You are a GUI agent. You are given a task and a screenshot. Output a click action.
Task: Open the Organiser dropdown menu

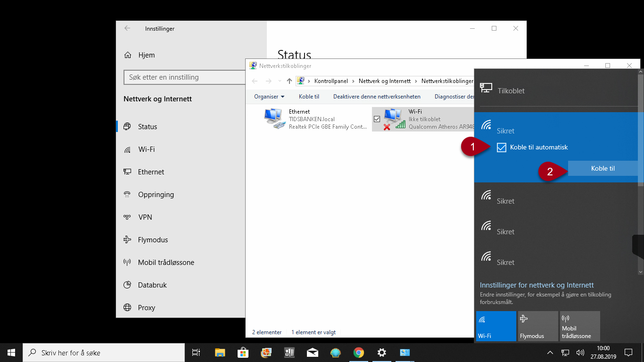(x=269, y=97)
